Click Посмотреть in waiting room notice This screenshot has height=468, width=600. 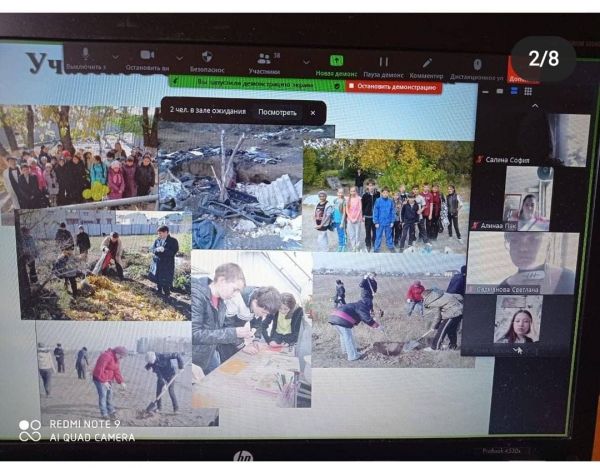(277, 112)
